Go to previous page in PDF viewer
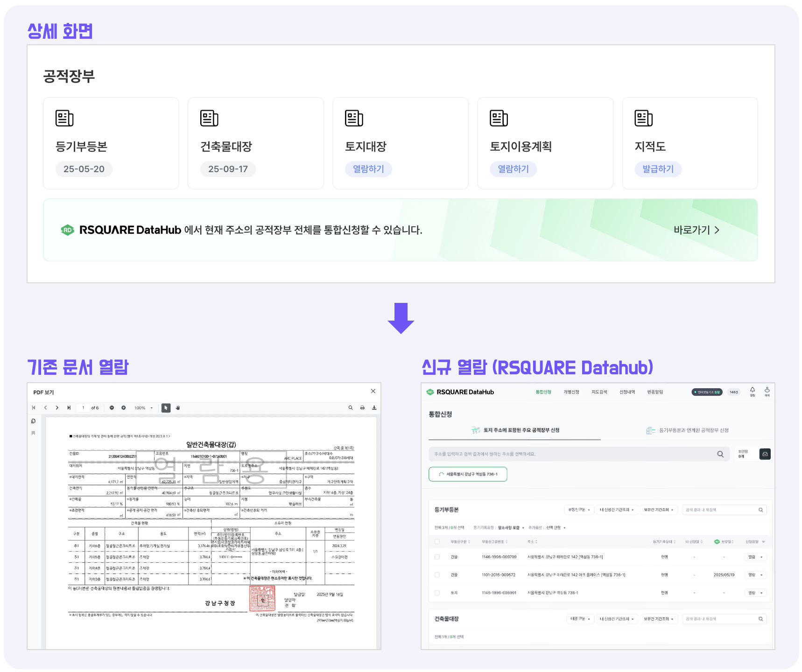This screenshot has width=802, height=672. (x=45, y=408)
